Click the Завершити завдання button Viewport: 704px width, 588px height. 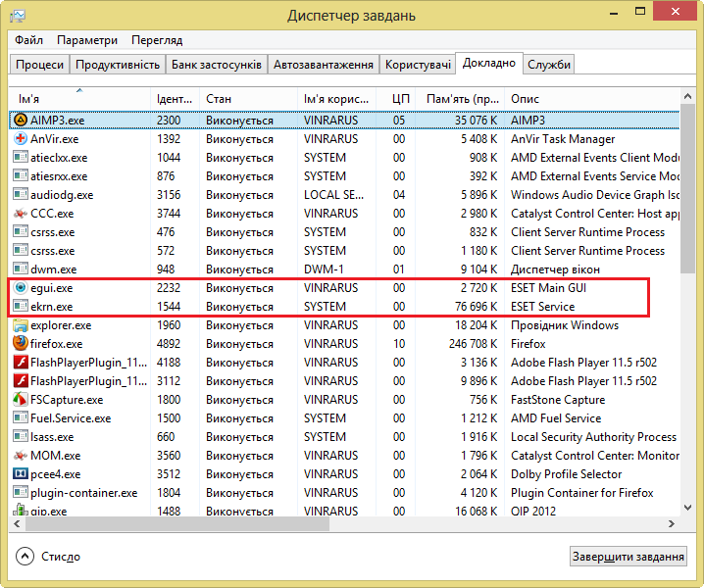[629, 557]
